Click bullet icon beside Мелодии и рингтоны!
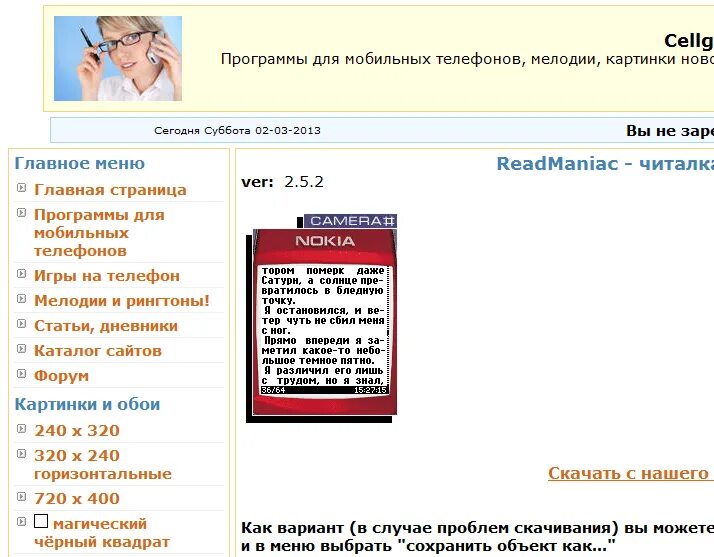 21,299
